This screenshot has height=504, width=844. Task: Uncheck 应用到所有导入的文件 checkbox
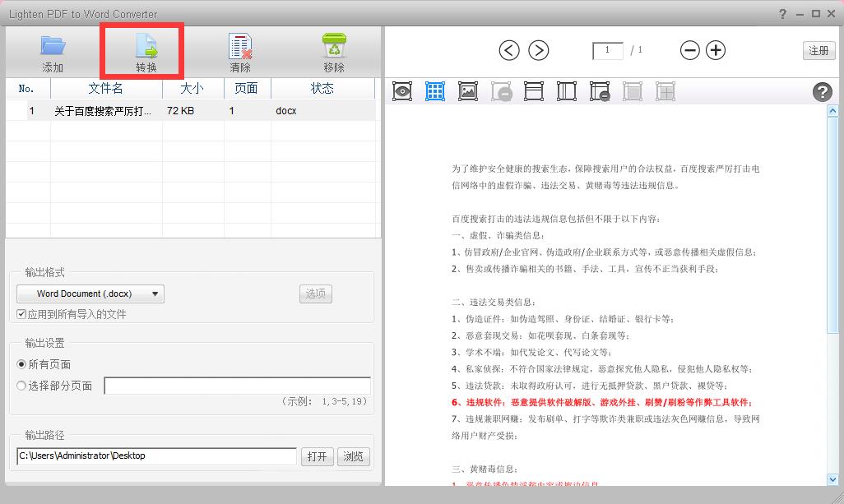click(21, 314)
